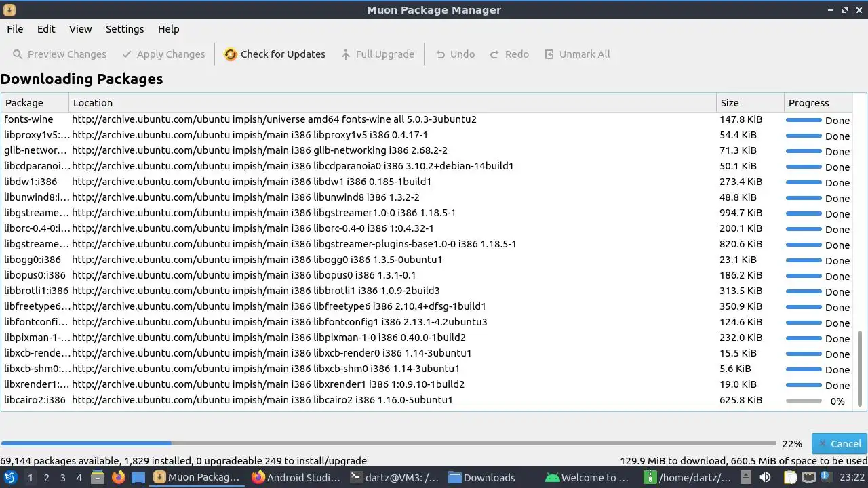Screen dimensions: 868x488
Task: Select the libxrender1 package row
Action: (427, 384)
